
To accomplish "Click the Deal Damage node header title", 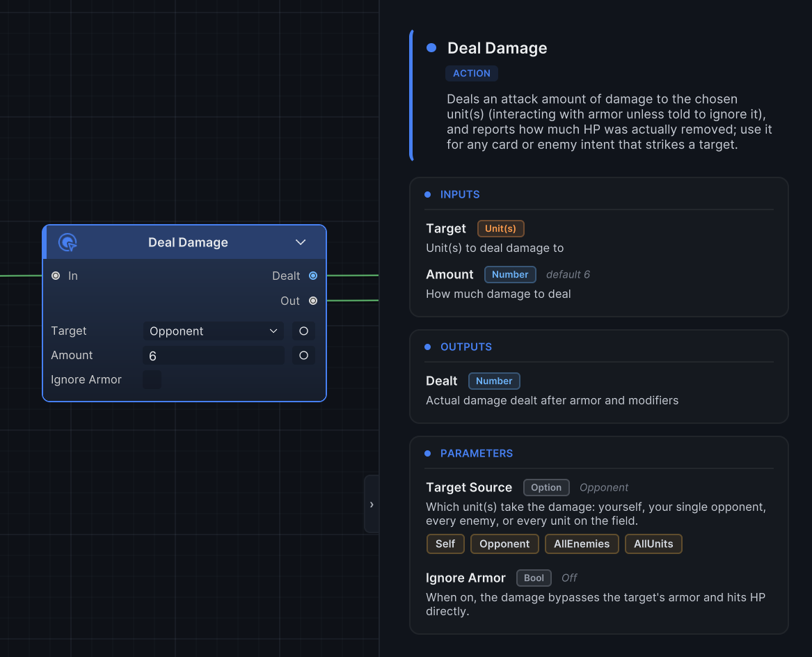I will 188,242.
